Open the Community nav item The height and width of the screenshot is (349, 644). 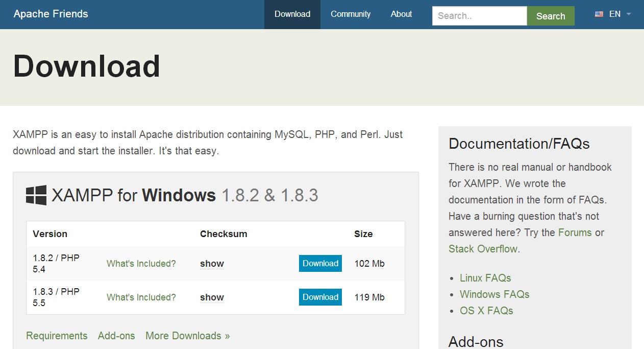point(351,14)
